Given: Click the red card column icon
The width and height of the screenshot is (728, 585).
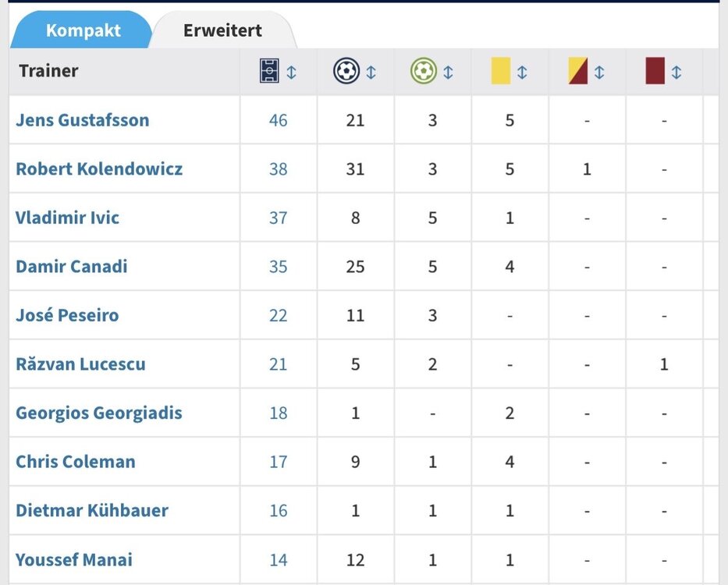Looking at the screenshot, I should coord(655,71).
